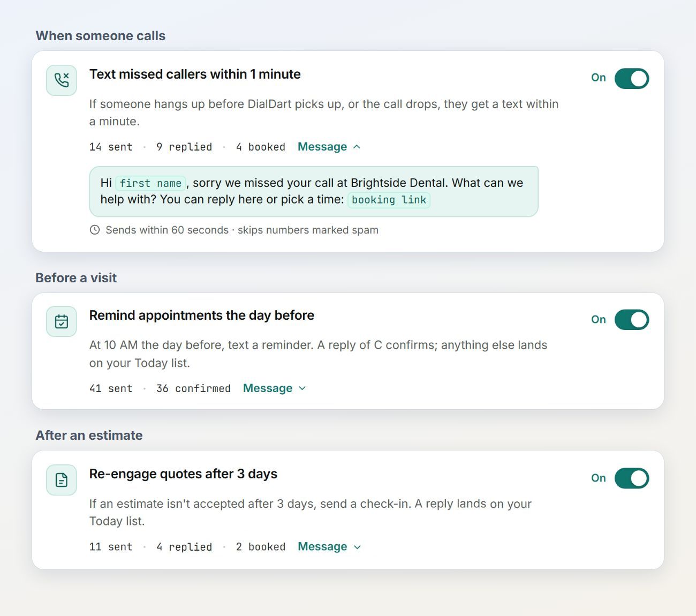
Task: Click the estimate document icon
Action: click(x=62, y=480)
